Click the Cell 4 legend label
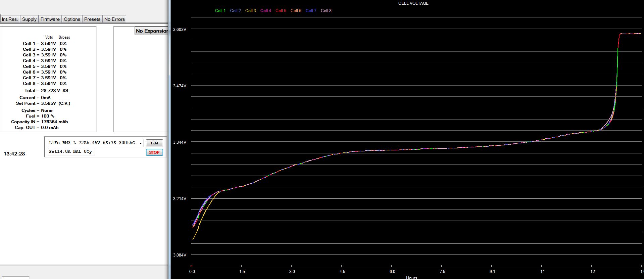The height and width of the screenshot is (279, 644). (x=265, y=11)
